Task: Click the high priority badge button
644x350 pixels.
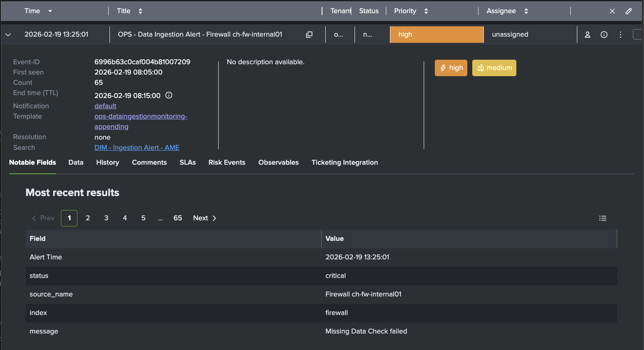Action: (451, 68)
